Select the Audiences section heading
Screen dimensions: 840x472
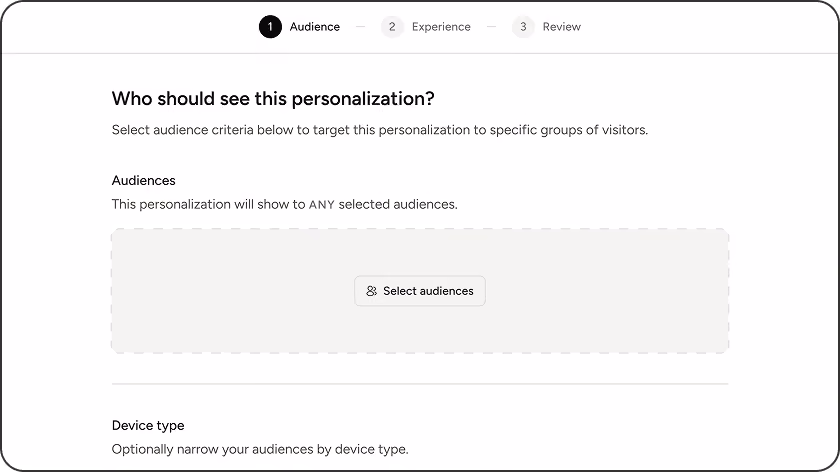(x=144, y=181)
